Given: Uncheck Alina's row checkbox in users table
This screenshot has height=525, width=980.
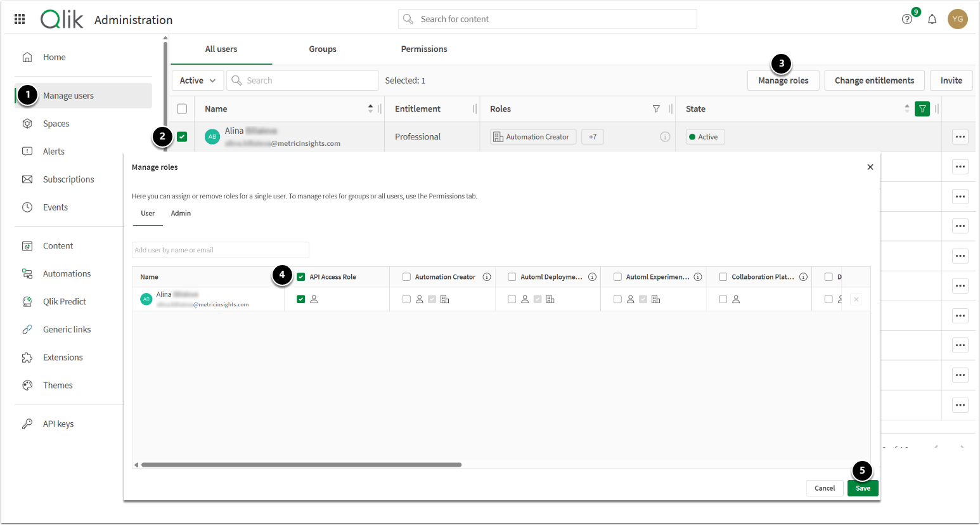Looking at the screenshot, I should pos(182,137).
